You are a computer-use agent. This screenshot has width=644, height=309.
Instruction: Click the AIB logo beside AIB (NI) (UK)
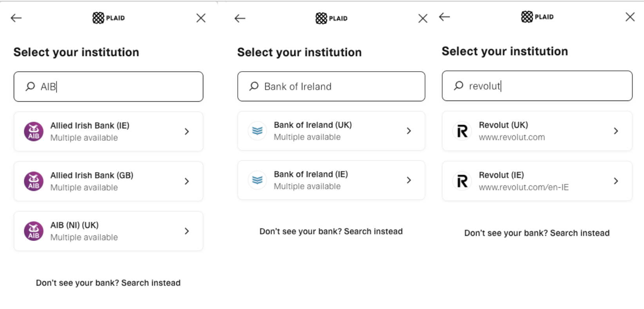click(x=34, y=231)
